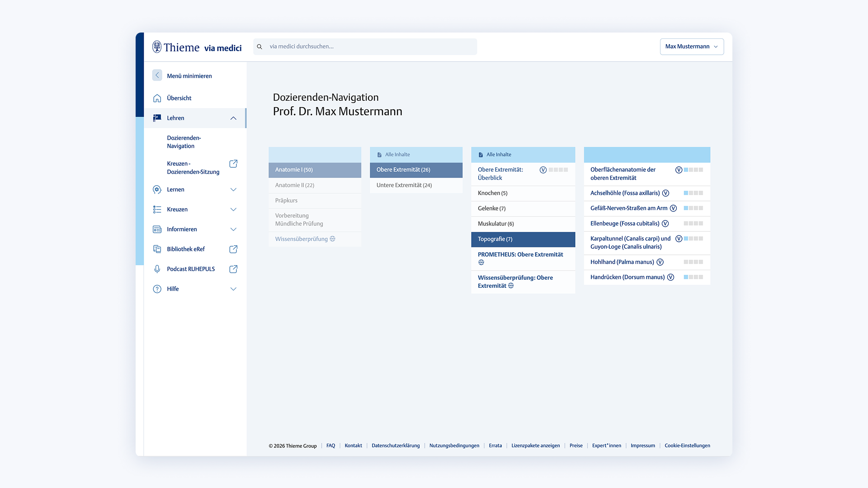Open external link icon beside Bibliothek eRef
The height and width of the screenshot is (488, 868).
[233, 249]
